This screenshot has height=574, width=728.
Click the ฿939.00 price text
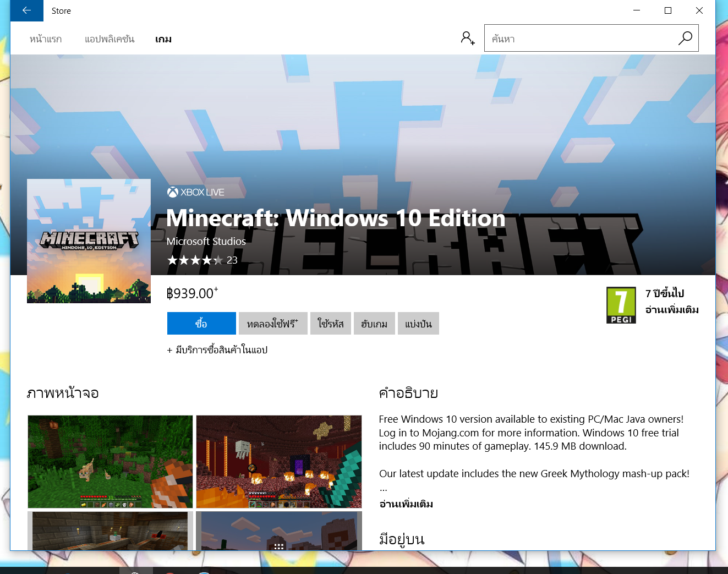pos(193,293)
